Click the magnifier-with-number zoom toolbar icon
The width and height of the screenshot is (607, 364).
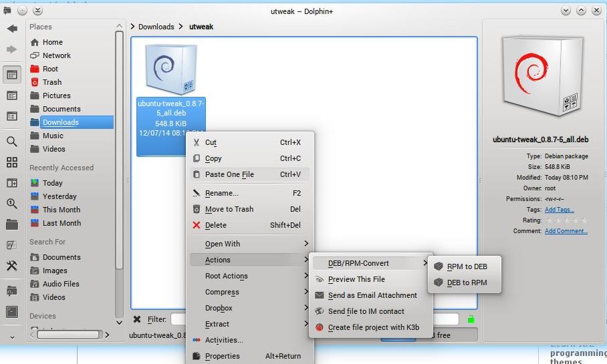pyautogui.click(x=12, y=204)
